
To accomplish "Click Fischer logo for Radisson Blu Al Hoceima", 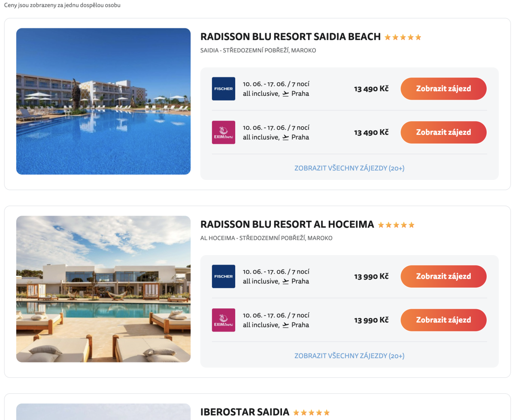I will (224, 277).
